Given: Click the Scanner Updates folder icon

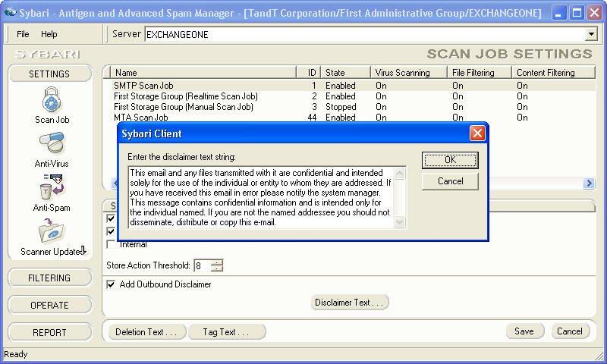Looking at the screenshot, I should (x=52, y=231).
